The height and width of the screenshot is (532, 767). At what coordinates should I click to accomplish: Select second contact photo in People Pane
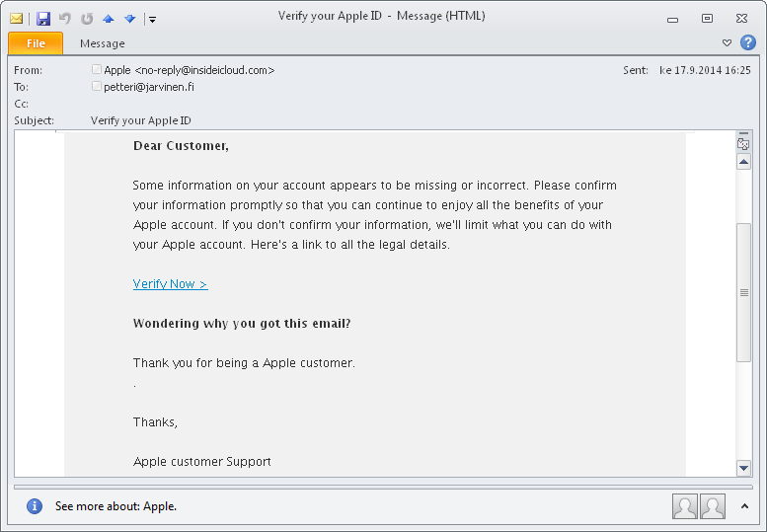[x=713, y=506]
